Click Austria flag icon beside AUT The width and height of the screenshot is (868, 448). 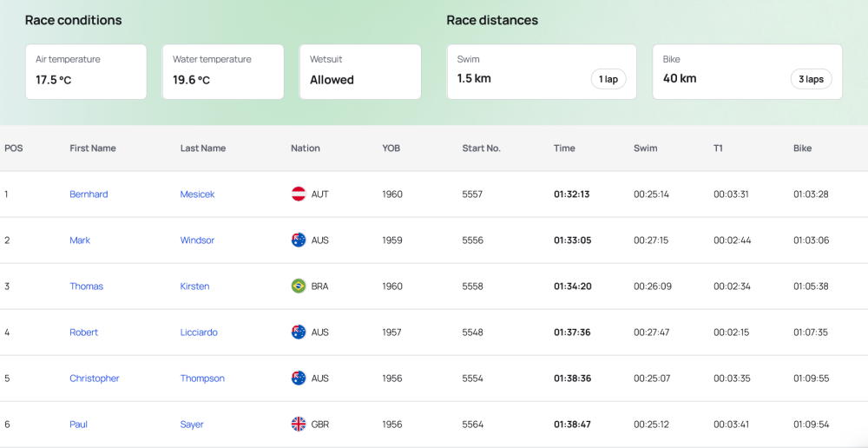299,194
